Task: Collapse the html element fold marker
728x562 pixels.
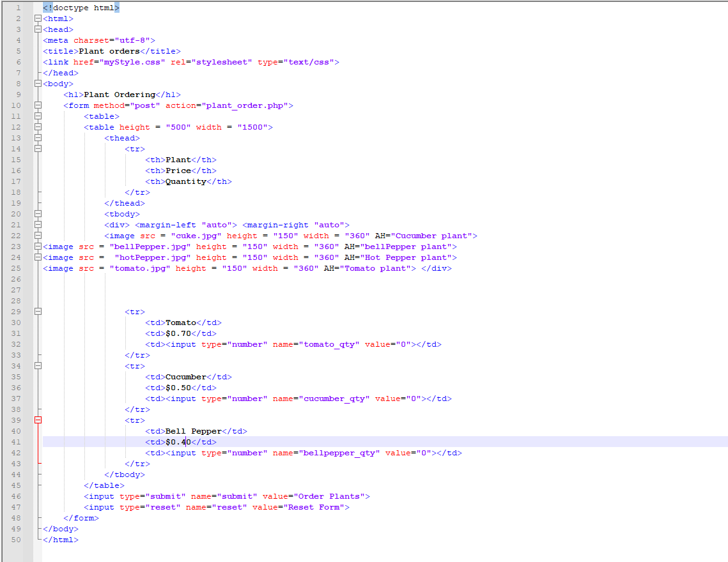Action: pos(38,19)
